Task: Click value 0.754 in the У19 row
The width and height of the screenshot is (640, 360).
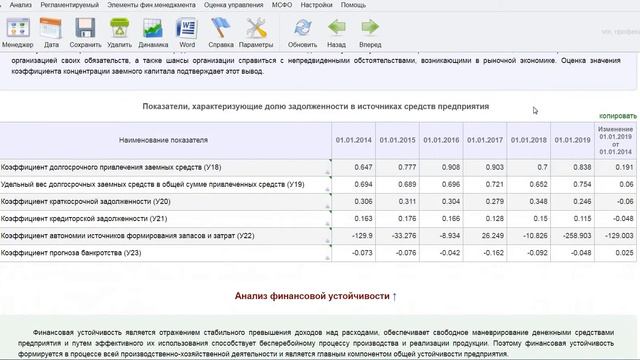Action: point(582,184)
